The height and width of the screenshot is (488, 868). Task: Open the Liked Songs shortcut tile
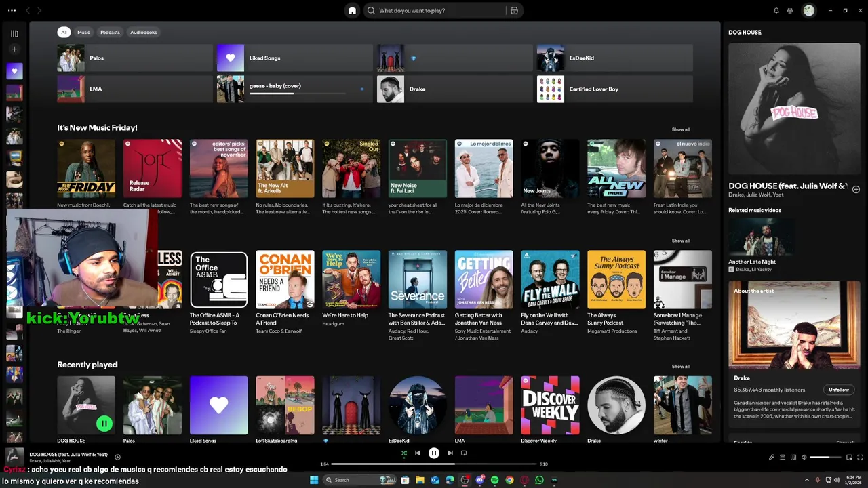pos(295,58)
